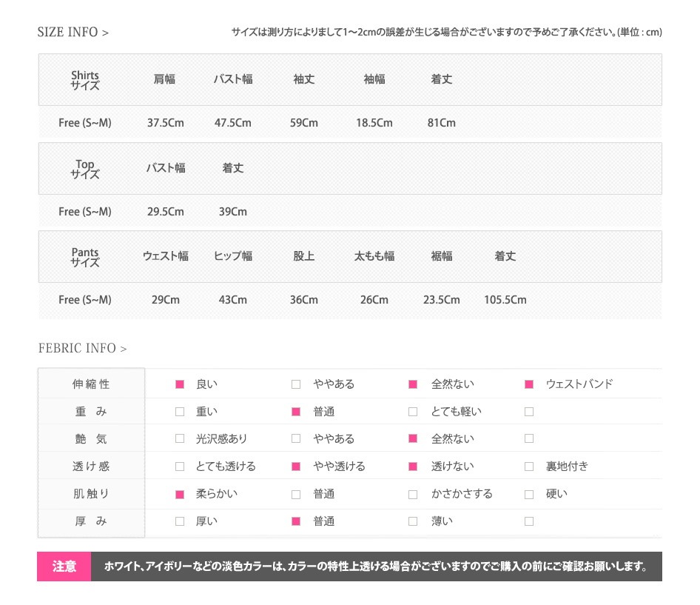Click the 厚み row label
The image size is (700, 605).
tap(91, 521)
